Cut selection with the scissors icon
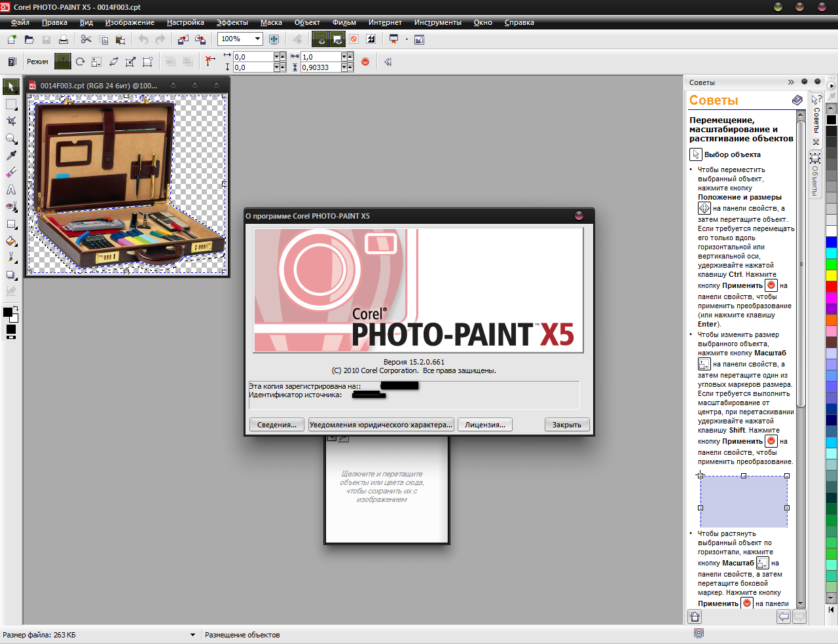 pyautogui.click(x=86, y=39)
